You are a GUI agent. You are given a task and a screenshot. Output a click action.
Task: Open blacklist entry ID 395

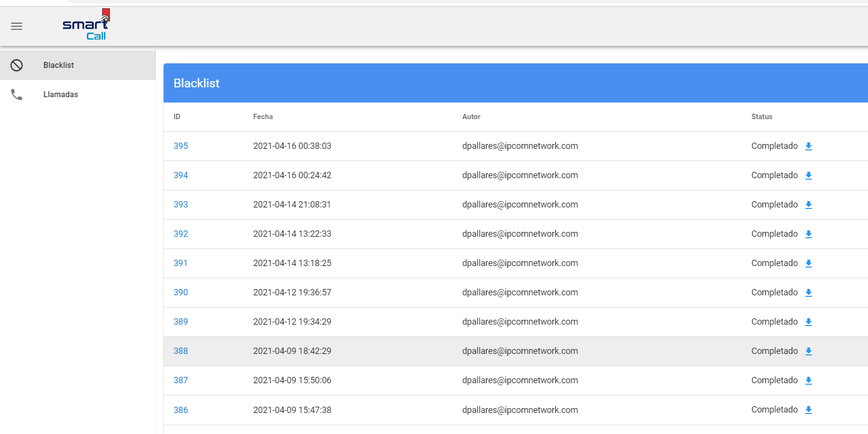[x=181, y=146]
